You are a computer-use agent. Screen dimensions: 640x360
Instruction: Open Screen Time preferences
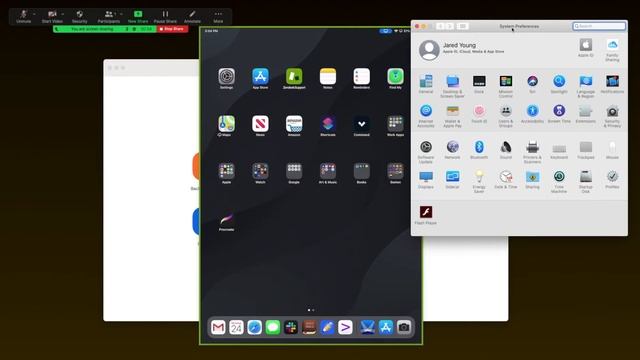[x=559, y=114]
